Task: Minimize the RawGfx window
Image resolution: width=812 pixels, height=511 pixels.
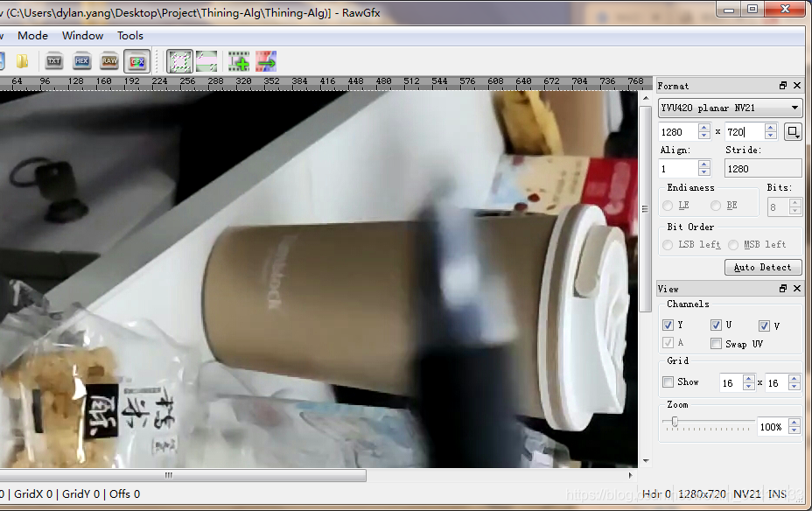Action: coord(729,10)
